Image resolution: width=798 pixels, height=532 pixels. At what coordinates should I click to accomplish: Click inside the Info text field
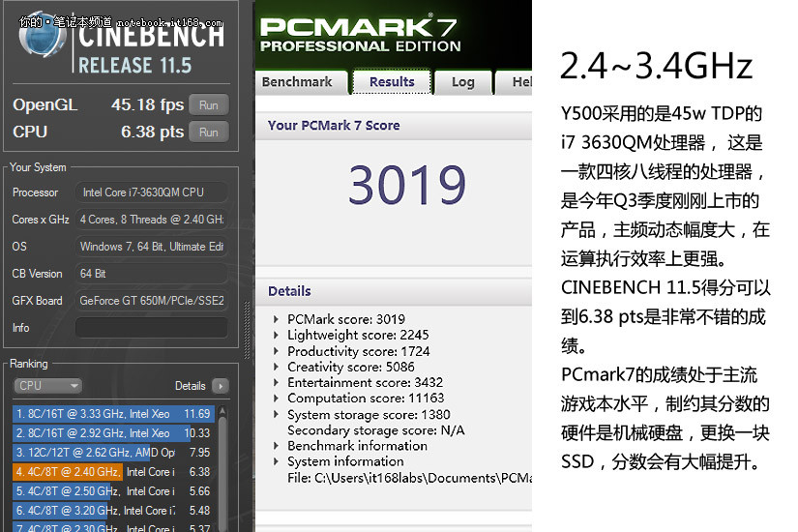click(151, 328)
